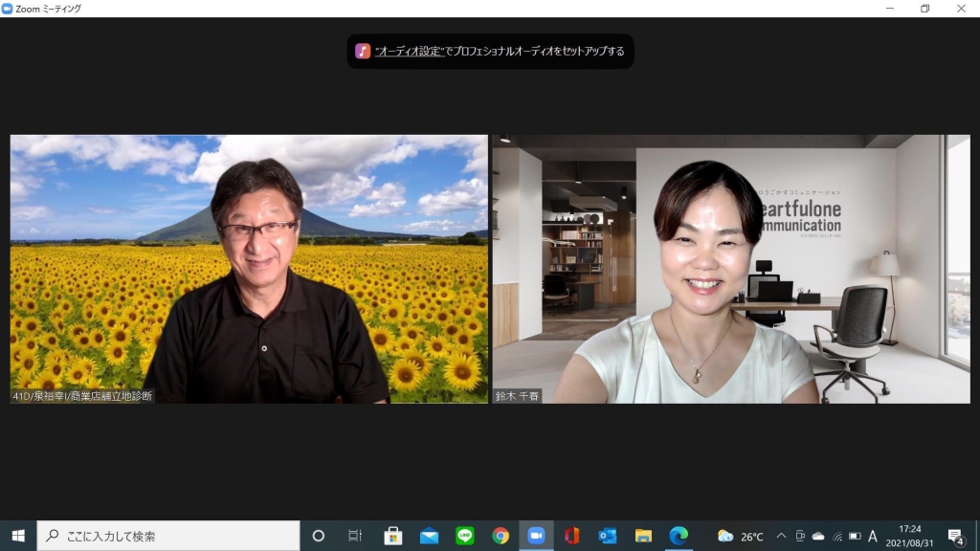Open Cortana from the taskbar
980x551 pixels.
[x=319, y=536]
